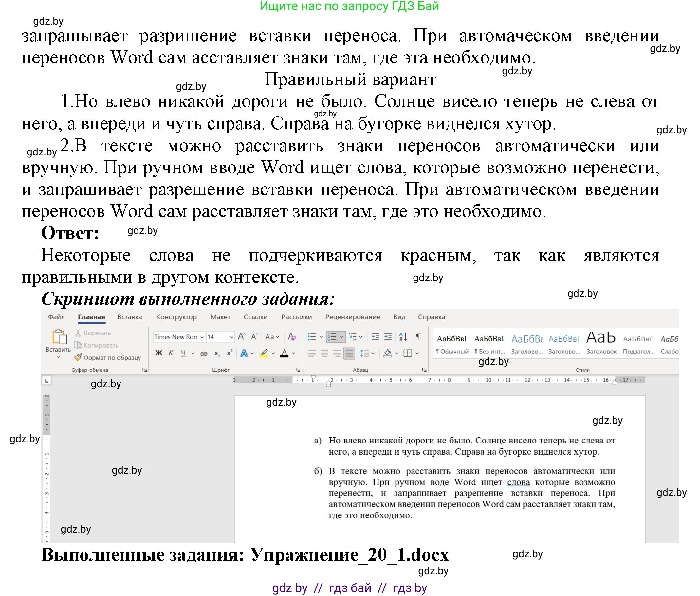Click the Copy icon
Viewport: 700px width, 596px height.
(x=78, y=346)
